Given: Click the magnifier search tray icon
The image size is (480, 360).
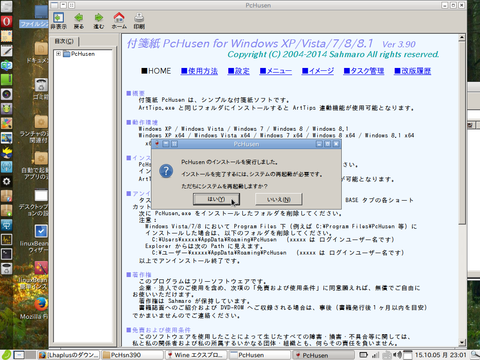Looking at the screenshot, I should [x=475, y=355].
